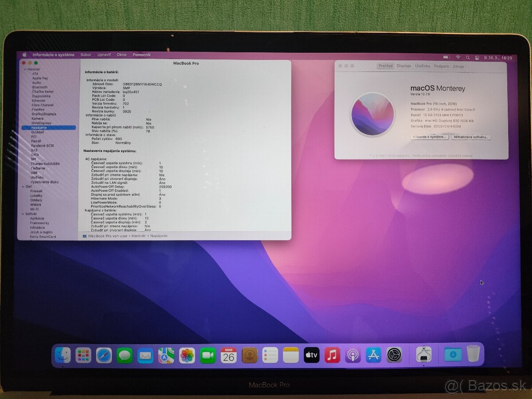Image resolution: width=532 pixels, height=399 pixels.
Task: Open Contacts from the Dock
Action: (x=250, y=356)
